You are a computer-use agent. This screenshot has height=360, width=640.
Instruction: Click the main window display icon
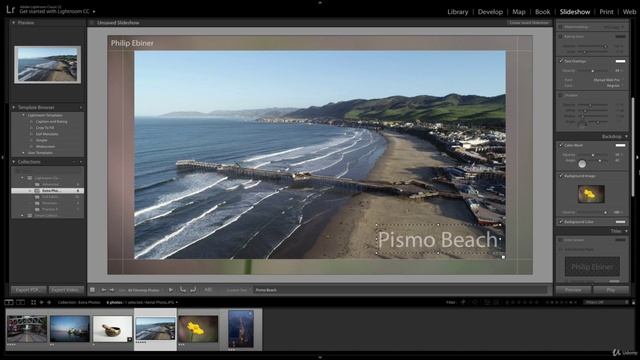pos(9,302)
